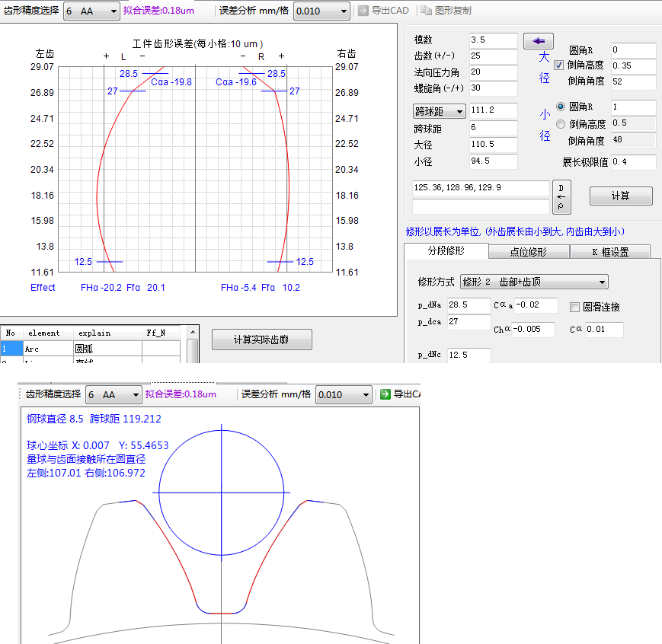Click the D/ρ conversion icon beside coordinate list

561,196
